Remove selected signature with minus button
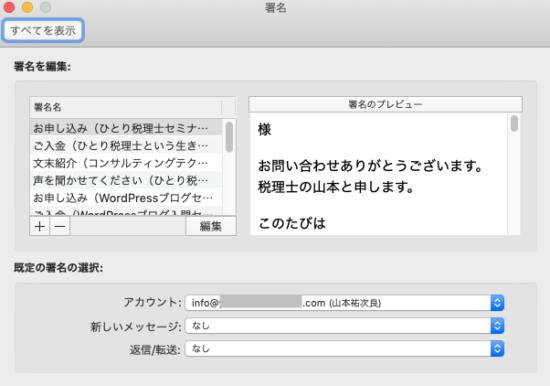Image resolution: width=550 pixels, height=386 pixels. pos(60,226)
